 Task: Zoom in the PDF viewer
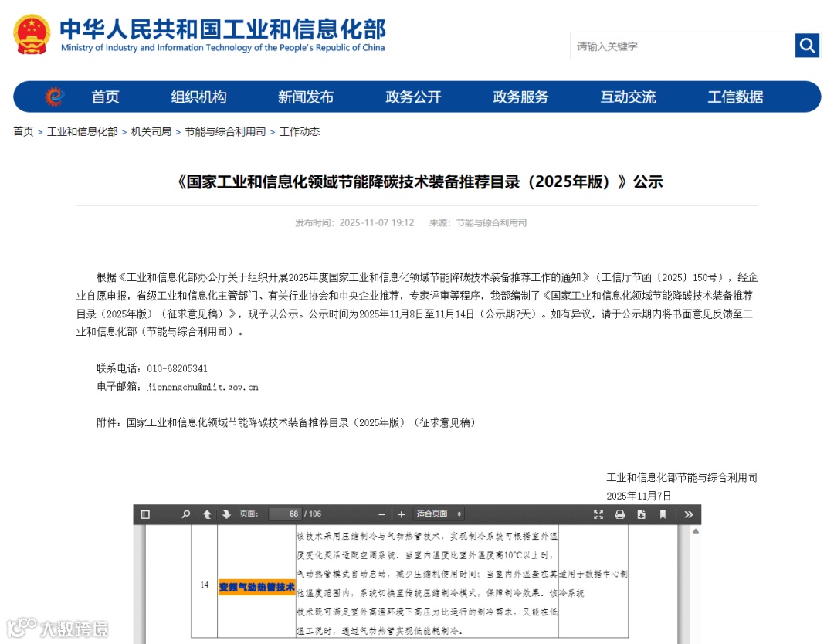tap(402, 514)
